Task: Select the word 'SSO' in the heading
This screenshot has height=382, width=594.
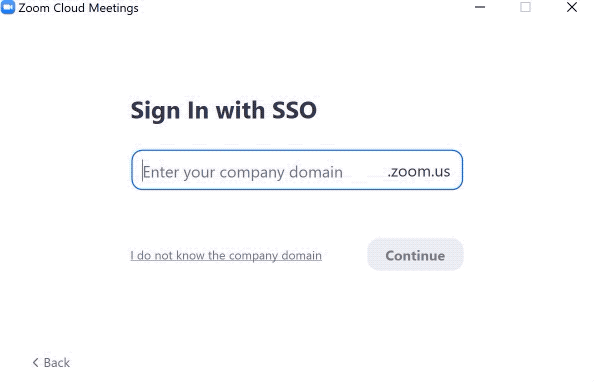Action: (294, 110)
